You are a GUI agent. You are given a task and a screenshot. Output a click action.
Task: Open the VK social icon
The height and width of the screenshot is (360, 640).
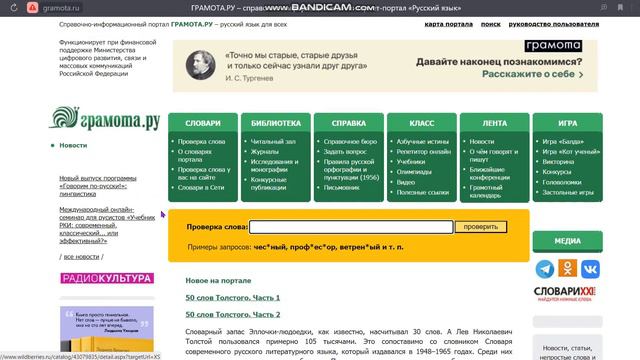click(590, 269)
